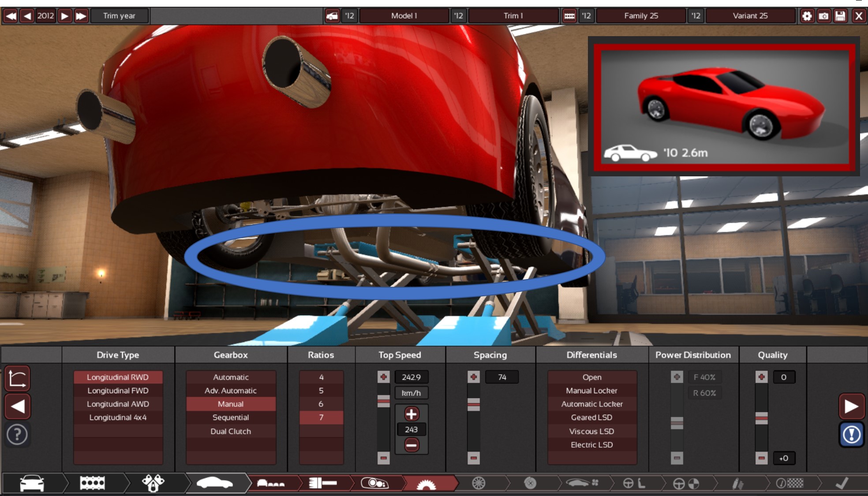
Task: Go to engine block tab icon
Action: [92, 483]
